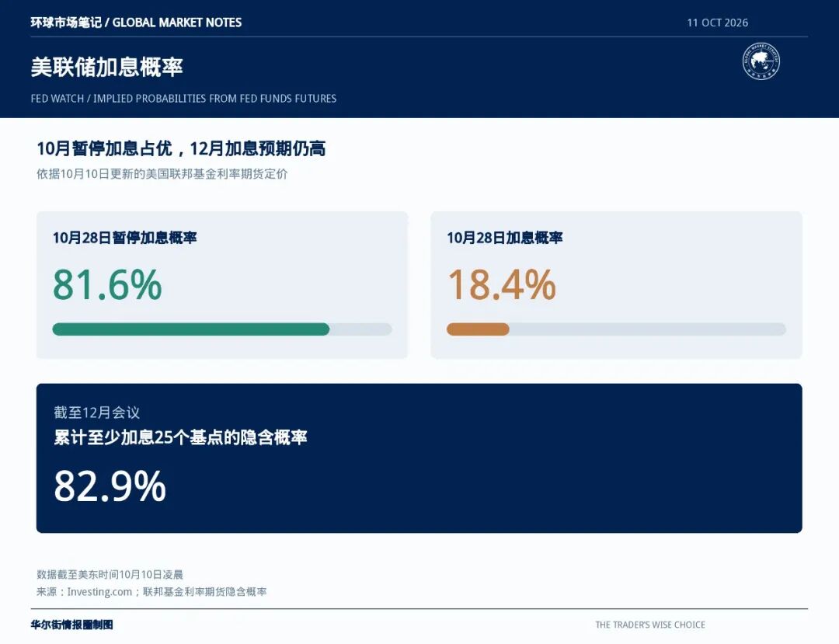
Task: Click the text '累计至少加息25个基点的隐含概率'
Action: tap(180, 437)
